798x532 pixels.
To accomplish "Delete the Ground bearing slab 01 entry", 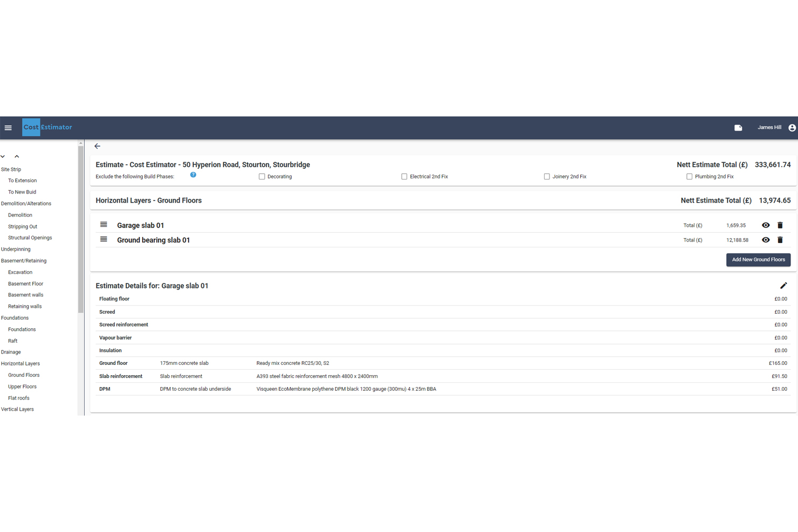I will click(780, 240).
